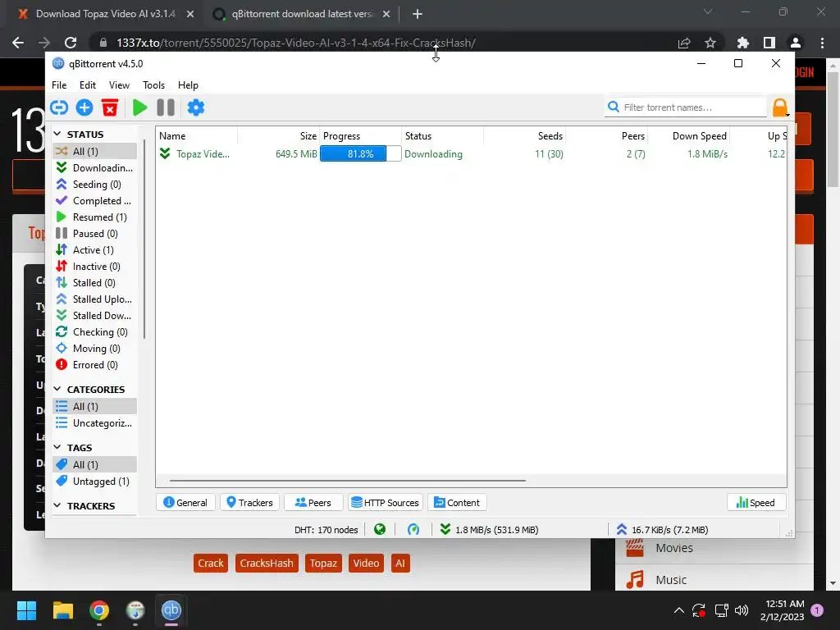Select All (1) under Status
This screenshot has height=630, width=840.
pos(95,152)
